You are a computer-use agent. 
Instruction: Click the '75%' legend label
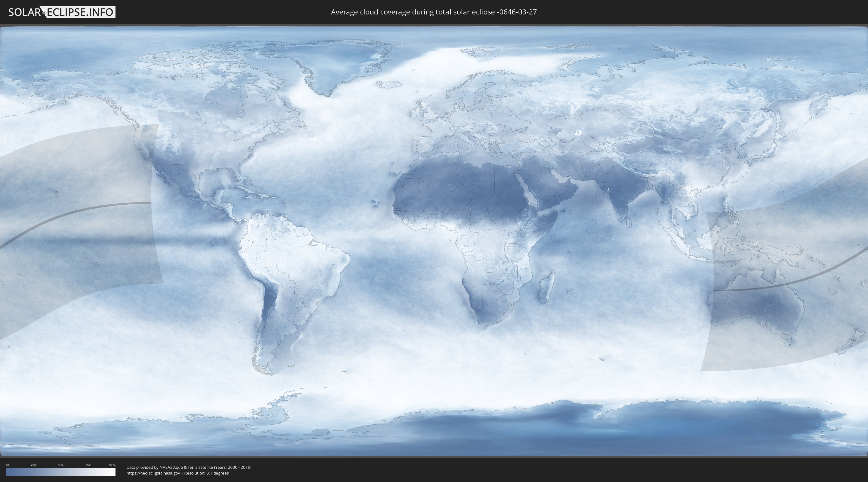tap(88, 465)
